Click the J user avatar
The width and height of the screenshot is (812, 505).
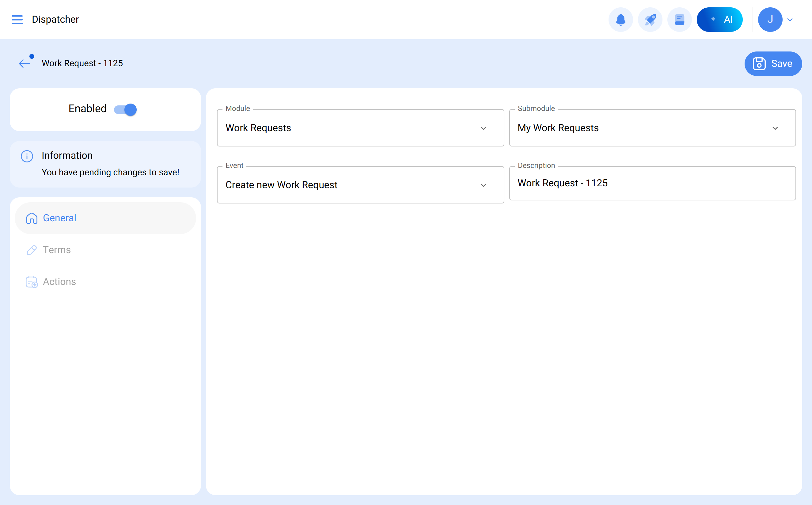(x=770, y=19)
